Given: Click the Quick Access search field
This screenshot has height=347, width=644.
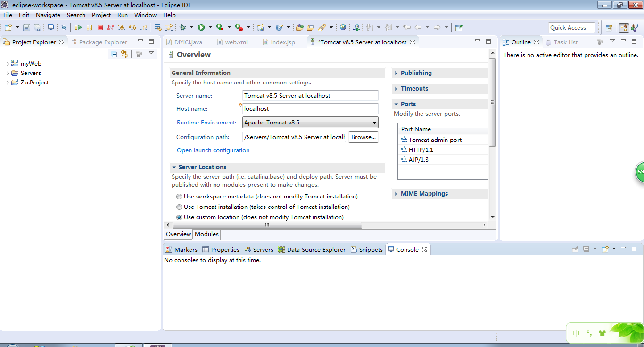Looking at the screenshot, I should pos(572,27).
